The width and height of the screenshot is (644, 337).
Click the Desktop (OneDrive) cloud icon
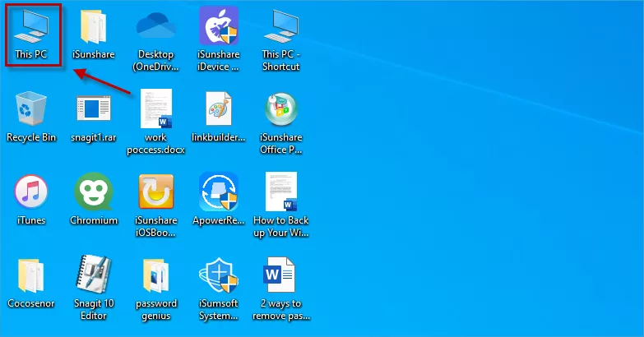click(155, 25)
